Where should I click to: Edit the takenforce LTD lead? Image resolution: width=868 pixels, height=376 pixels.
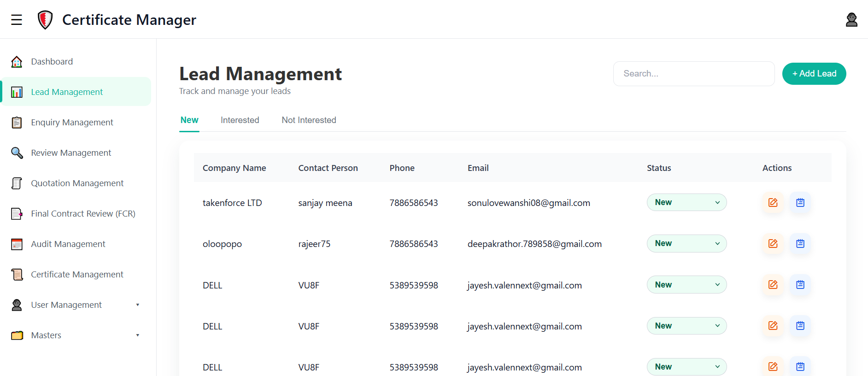click(773, 203)
